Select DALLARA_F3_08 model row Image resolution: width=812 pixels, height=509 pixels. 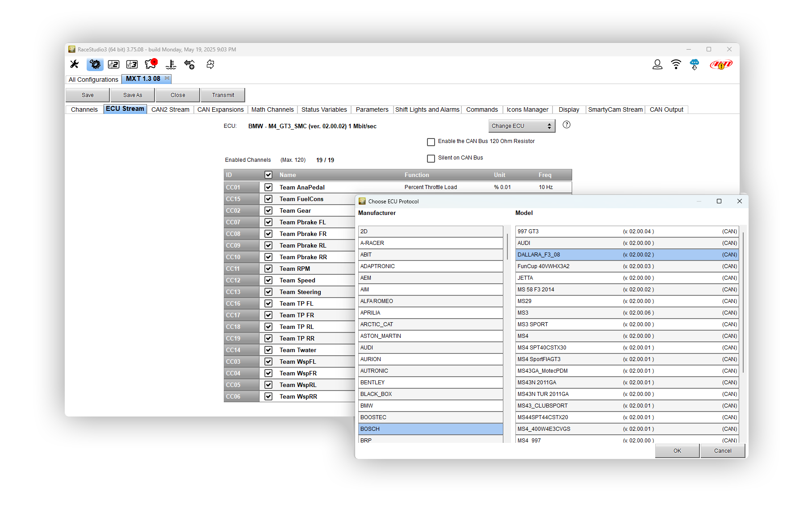pyautogui.click(x=627, y=255)
